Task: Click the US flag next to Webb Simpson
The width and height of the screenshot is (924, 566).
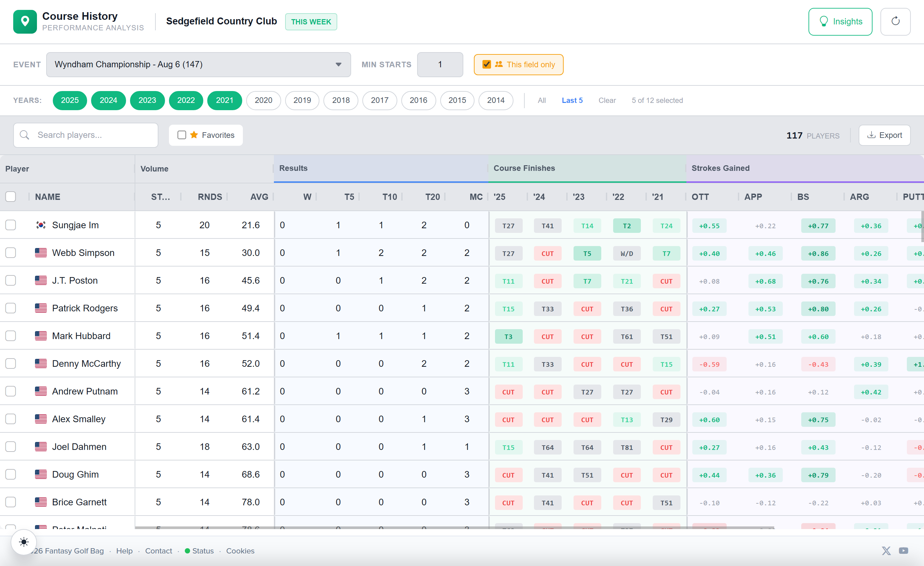Action: click(x=41, y=253)
